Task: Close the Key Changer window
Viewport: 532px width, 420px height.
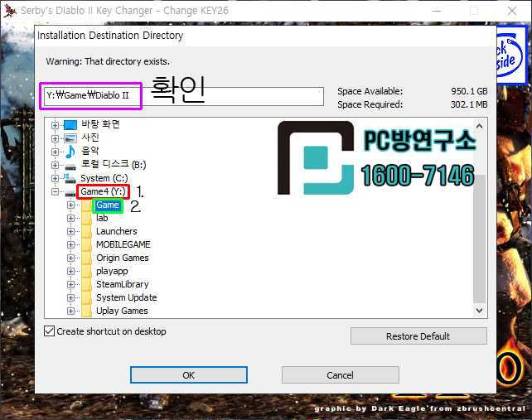Action: (512, 11)
